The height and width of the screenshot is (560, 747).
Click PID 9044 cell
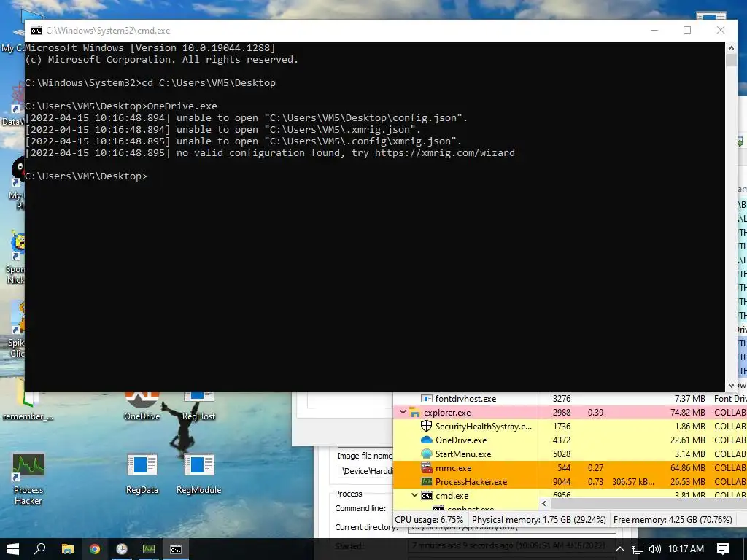pyautogui.click(x=562, y=481)
